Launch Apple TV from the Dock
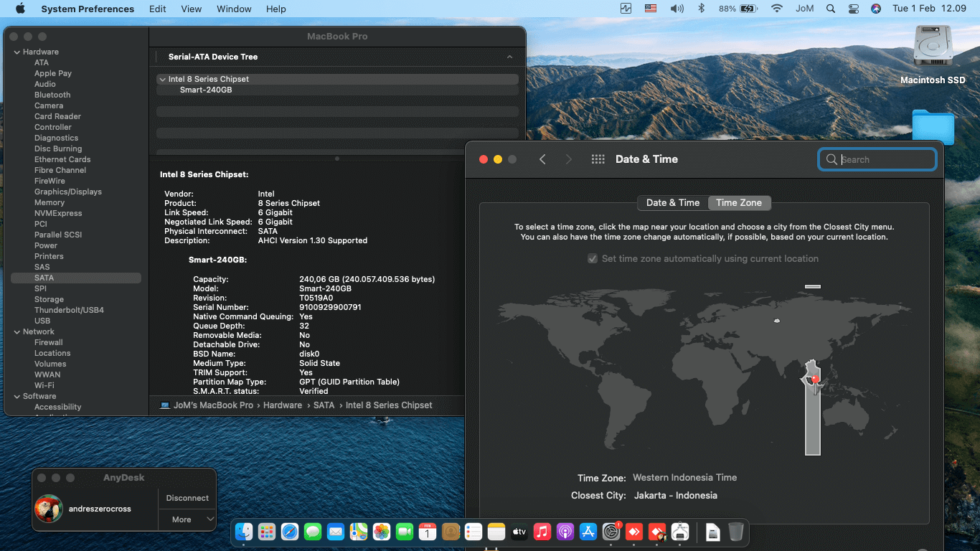This screenshot has width=980, height=551. click(519, 532)
